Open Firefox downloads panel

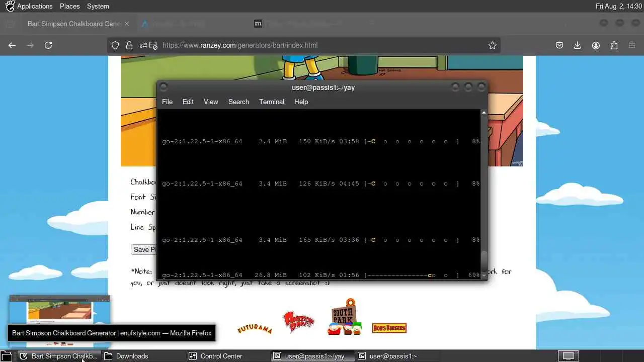577,45
